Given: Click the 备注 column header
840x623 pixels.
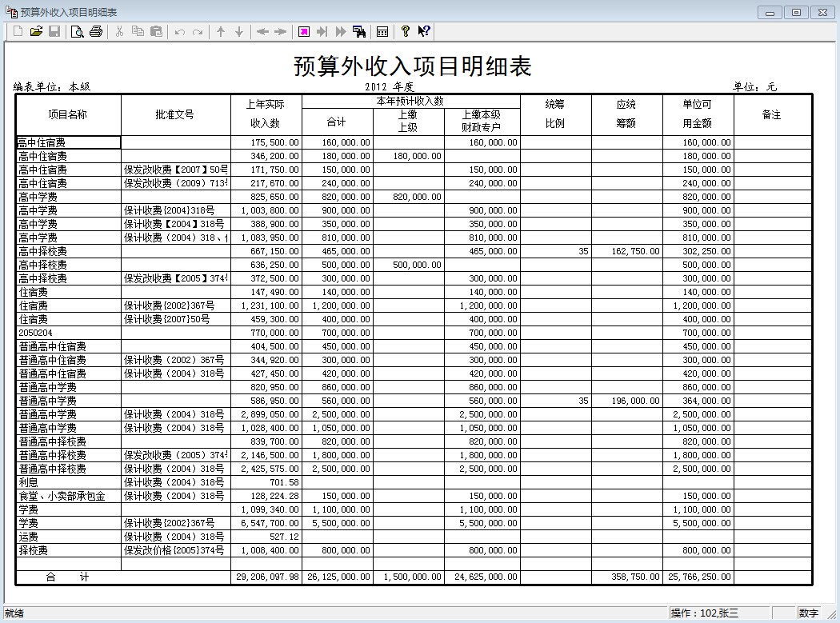Looking at the screenshot, I should (x=771, y=114).
